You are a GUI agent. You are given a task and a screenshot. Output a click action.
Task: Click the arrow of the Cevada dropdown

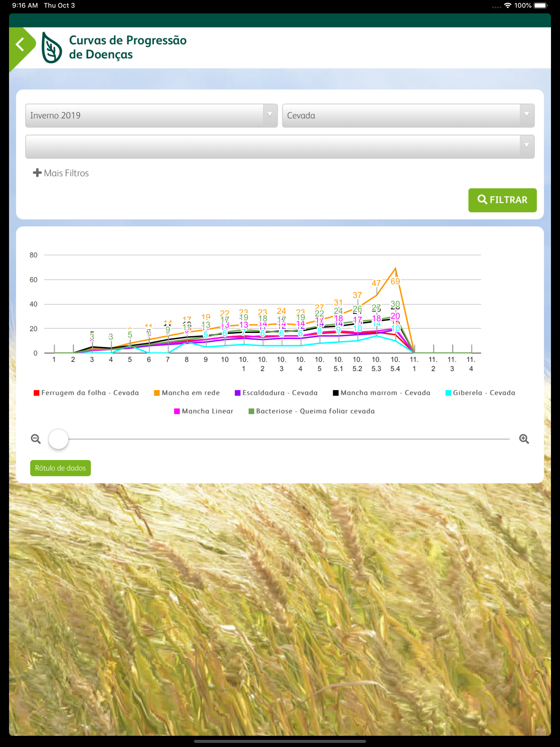527,115
